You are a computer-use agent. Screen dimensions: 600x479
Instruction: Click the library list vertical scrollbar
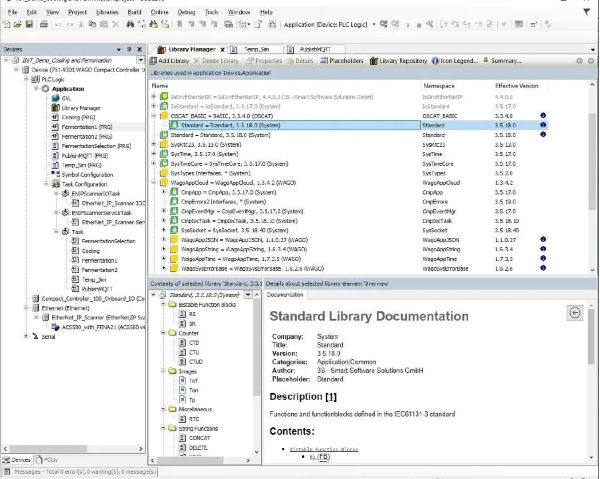pos(592,161)
